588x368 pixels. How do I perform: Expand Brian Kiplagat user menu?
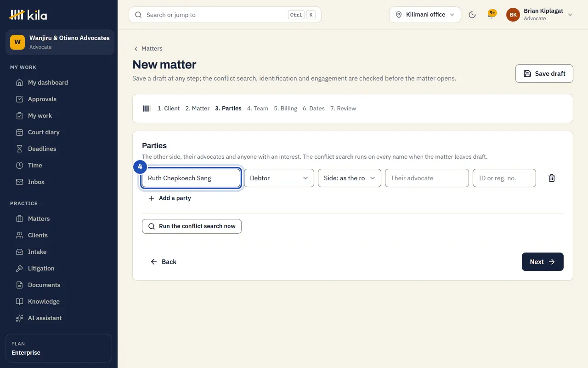[539, 15]
